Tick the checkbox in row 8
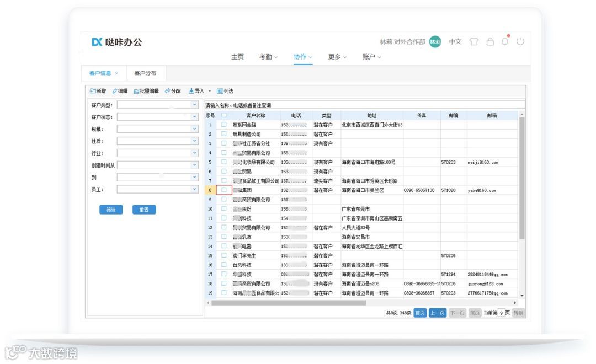 pos(224,190)
